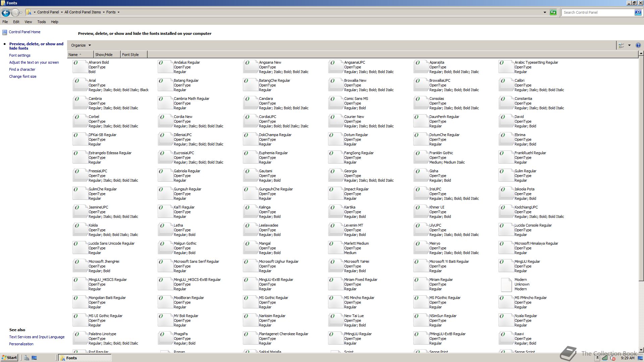Open Adjust the text on your screen

pos(34,62)
